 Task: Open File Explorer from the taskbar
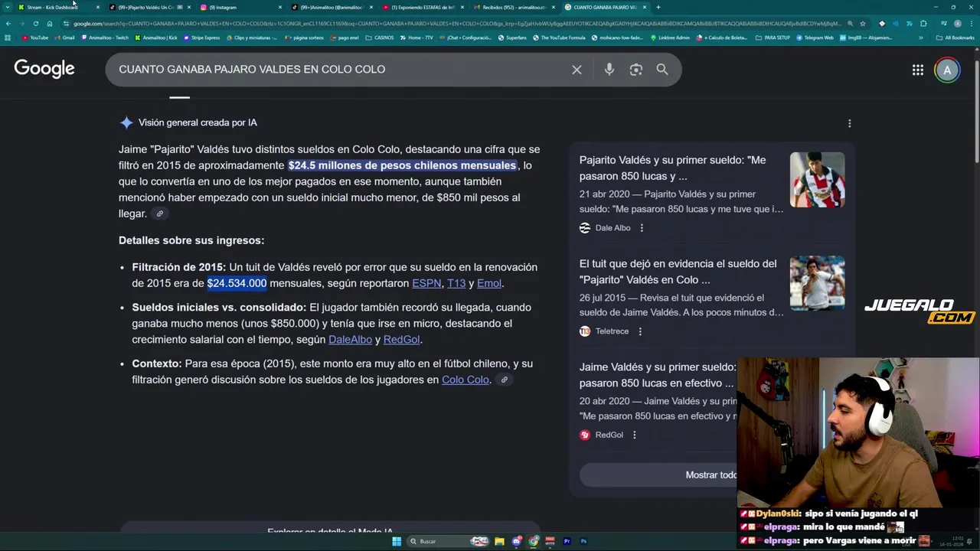[499, 541]
